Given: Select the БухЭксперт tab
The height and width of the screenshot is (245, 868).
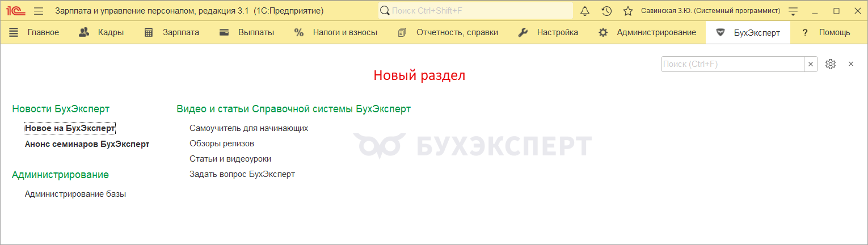Looking at the screenshot, I should [x=748, y=32].
